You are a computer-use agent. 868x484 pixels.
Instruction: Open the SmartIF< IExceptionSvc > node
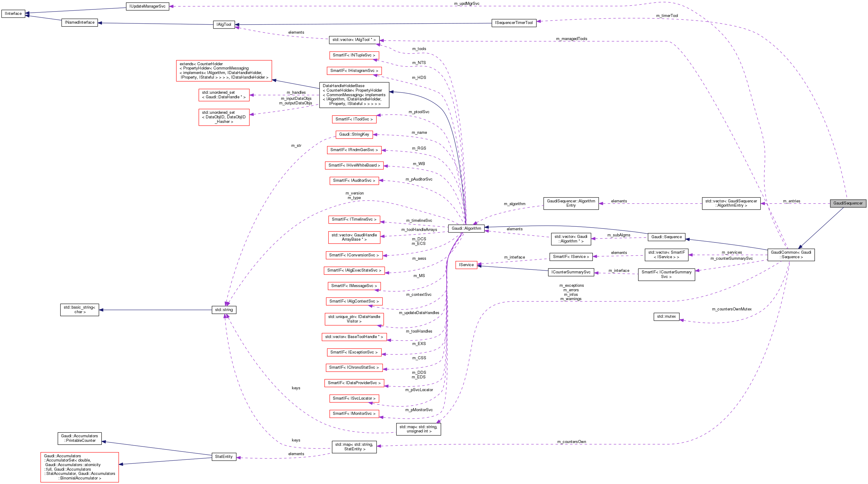coord(354,353)
